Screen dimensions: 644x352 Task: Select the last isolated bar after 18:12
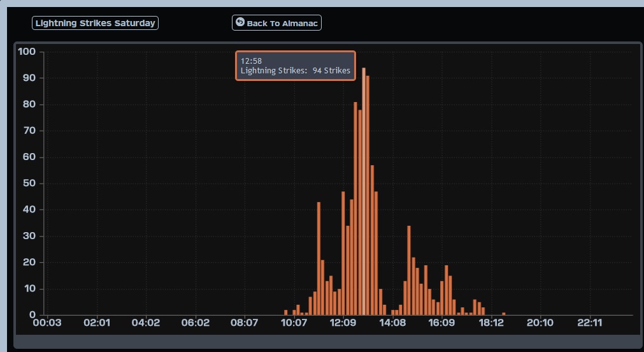(504, 314)
